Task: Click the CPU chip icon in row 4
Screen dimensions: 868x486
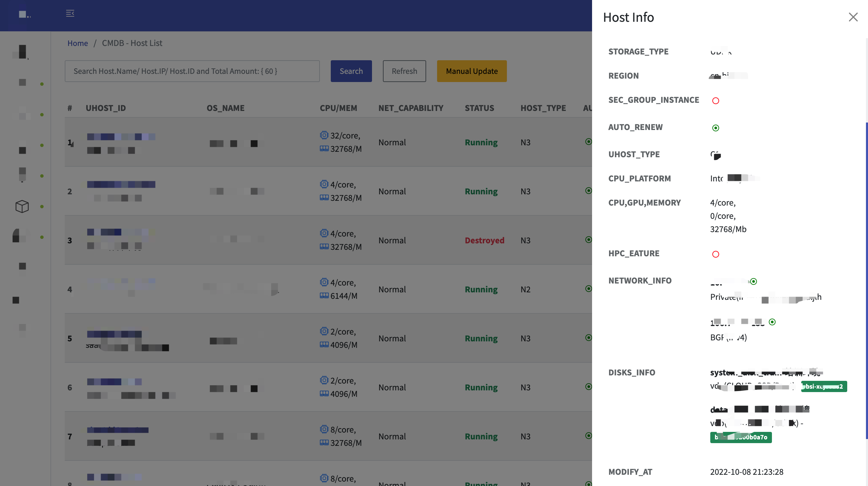Action: [x=324, y=282]
